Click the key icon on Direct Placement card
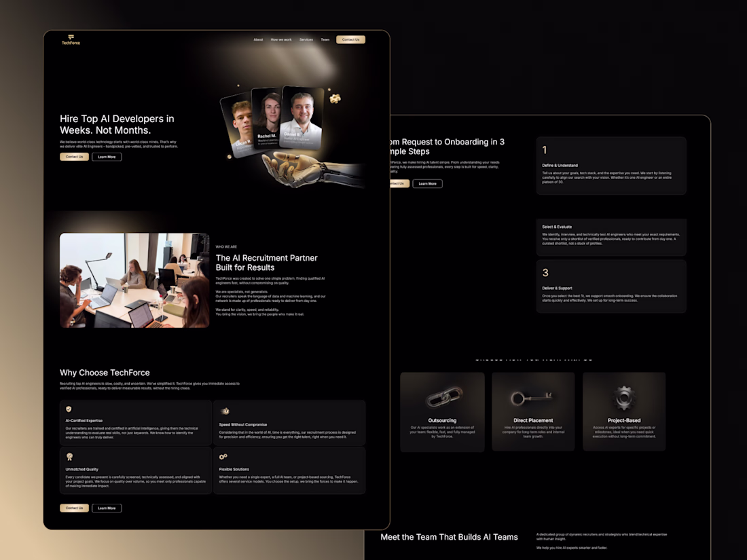The width and height of the screenshot is (747, 560). point(532,398)
